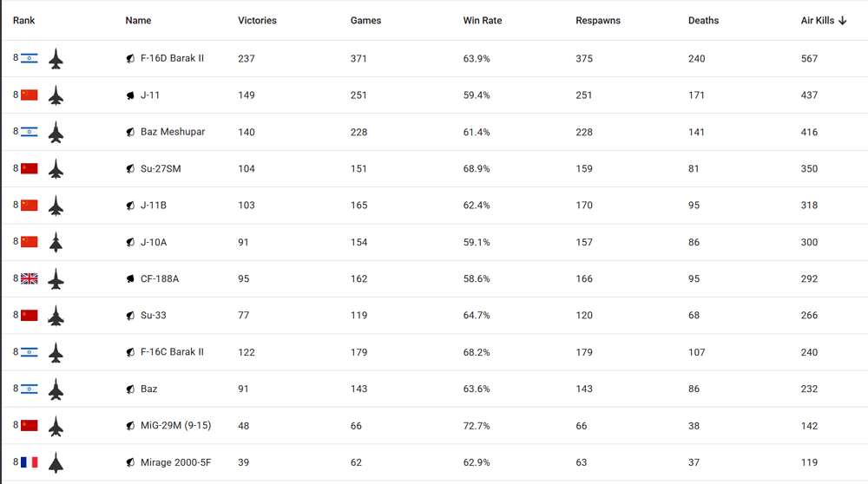Click the Su-33 aircraft silhouette icon

56,315
